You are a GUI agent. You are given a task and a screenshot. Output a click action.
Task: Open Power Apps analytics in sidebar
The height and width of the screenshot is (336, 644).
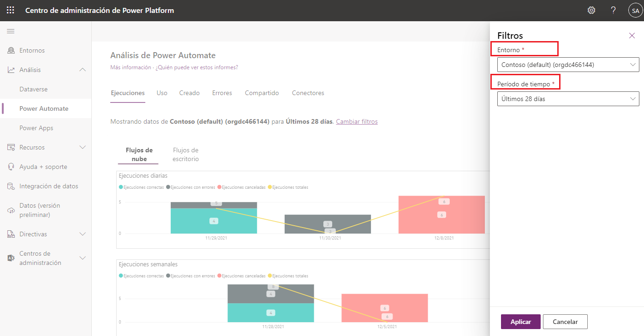click(46, 128)
